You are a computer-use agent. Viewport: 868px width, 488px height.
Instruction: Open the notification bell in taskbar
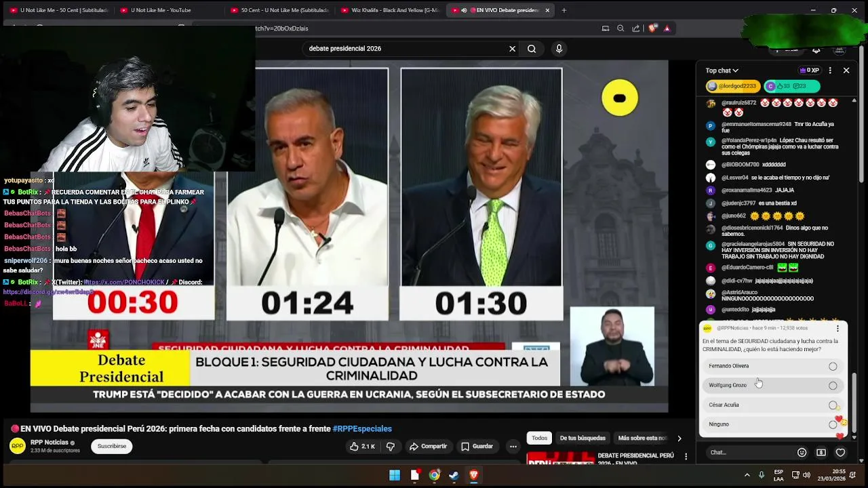pyautogui.click(x=852, y=475)
